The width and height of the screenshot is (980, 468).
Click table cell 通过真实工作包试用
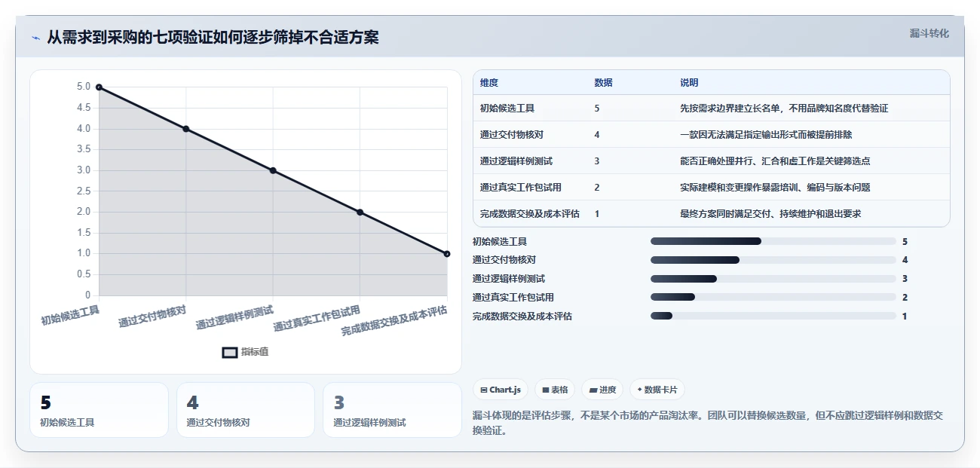pos(521,188)
